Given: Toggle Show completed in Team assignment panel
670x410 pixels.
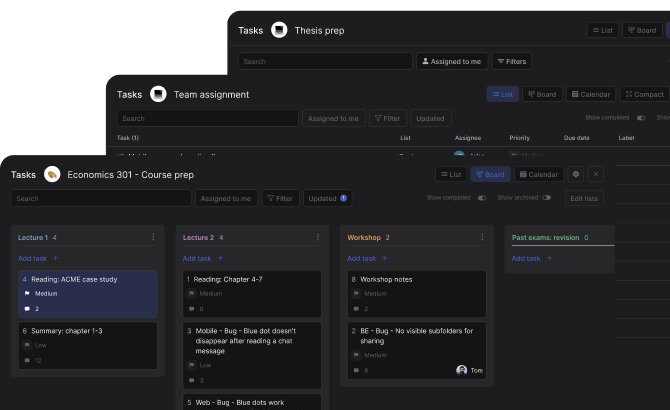Looking at the screenshot, I should click(641, 118).
